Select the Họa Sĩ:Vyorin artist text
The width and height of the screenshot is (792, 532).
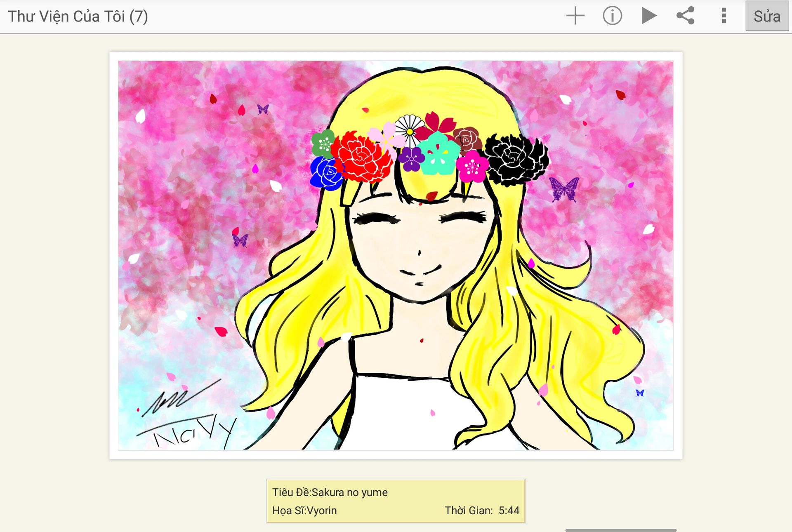tap(304, 511)
